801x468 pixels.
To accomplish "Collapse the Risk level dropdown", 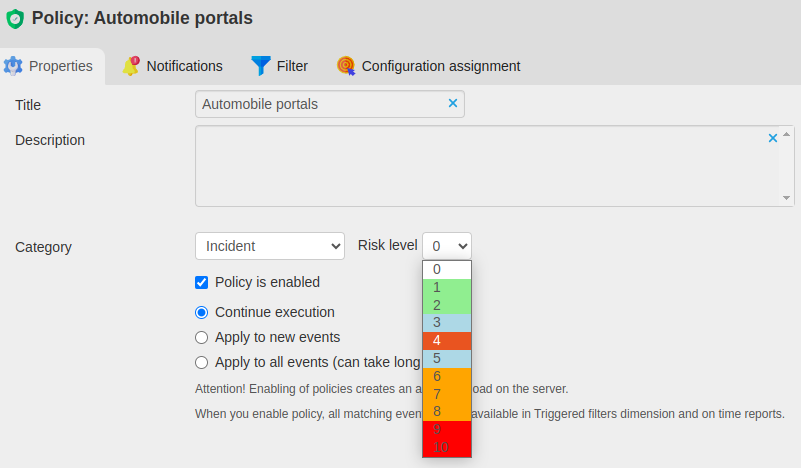I will tap(447, 246).
